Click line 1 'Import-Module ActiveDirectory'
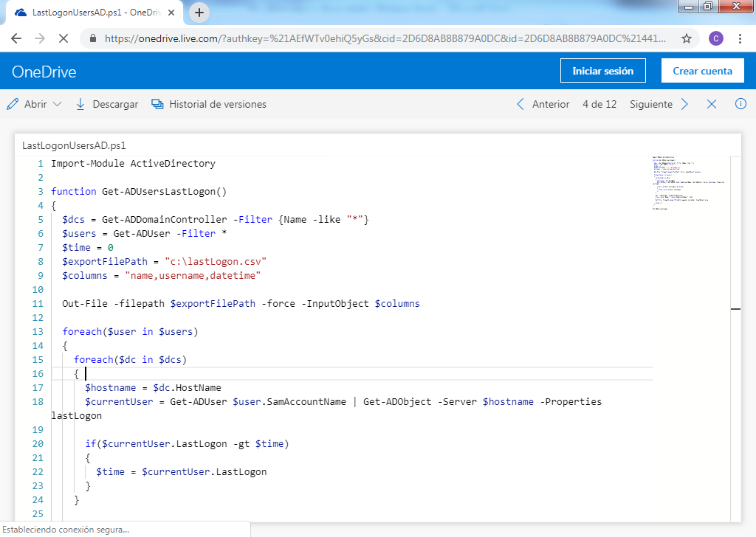The height and width of the screenshot is (537, 756). click(133, 163)
